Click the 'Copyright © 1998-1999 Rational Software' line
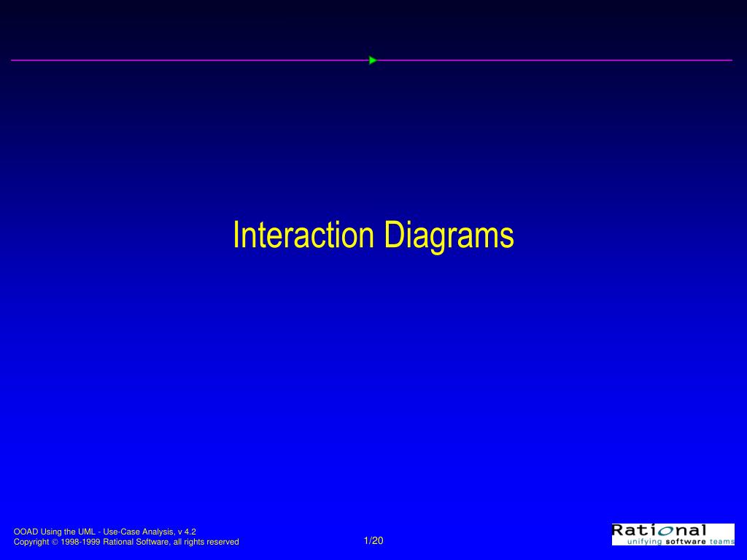Viewport: 747px width, 560px height. click(x=126, y=542)
